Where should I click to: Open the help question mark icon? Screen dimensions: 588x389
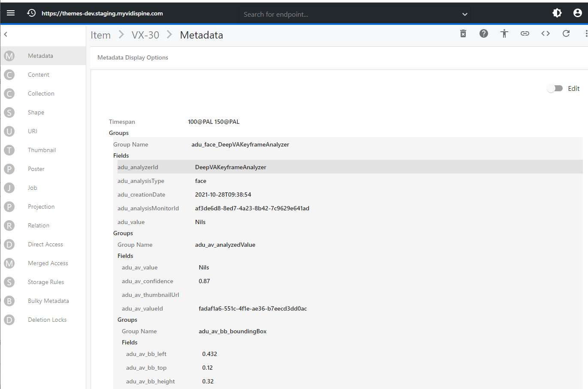pyautogui.click(x=484, y=33)
